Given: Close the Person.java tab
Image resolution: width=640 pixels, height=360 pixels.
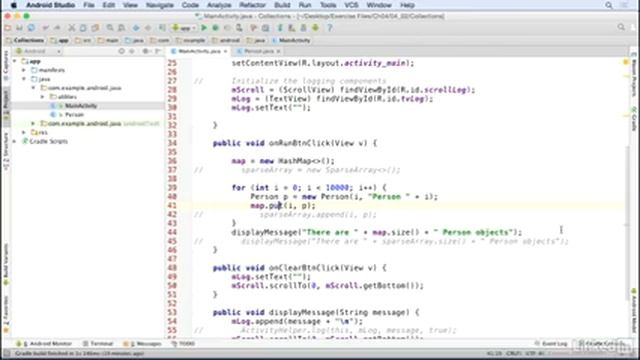Looking at the screenshot, I should click(x=278, y=51).
